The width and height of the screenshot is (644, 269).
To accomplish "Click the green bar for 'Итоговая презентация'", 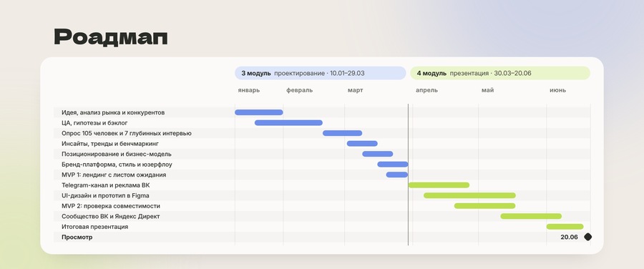I will [x=565, y=227].
